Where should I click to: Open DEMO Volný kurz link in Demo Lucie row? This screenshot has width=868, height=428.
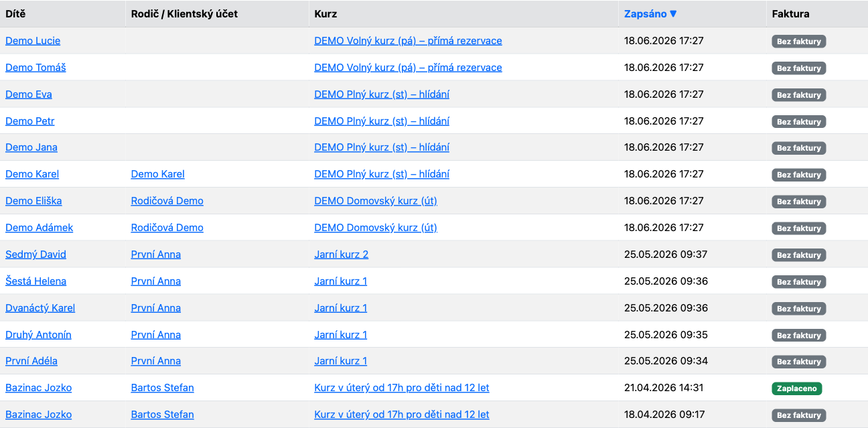click(408, 41)
